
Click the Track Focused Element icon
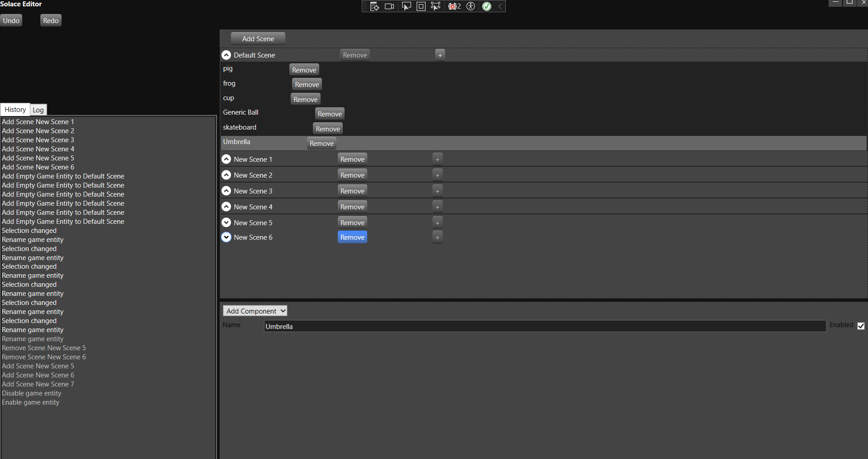(x=435, y=6)
